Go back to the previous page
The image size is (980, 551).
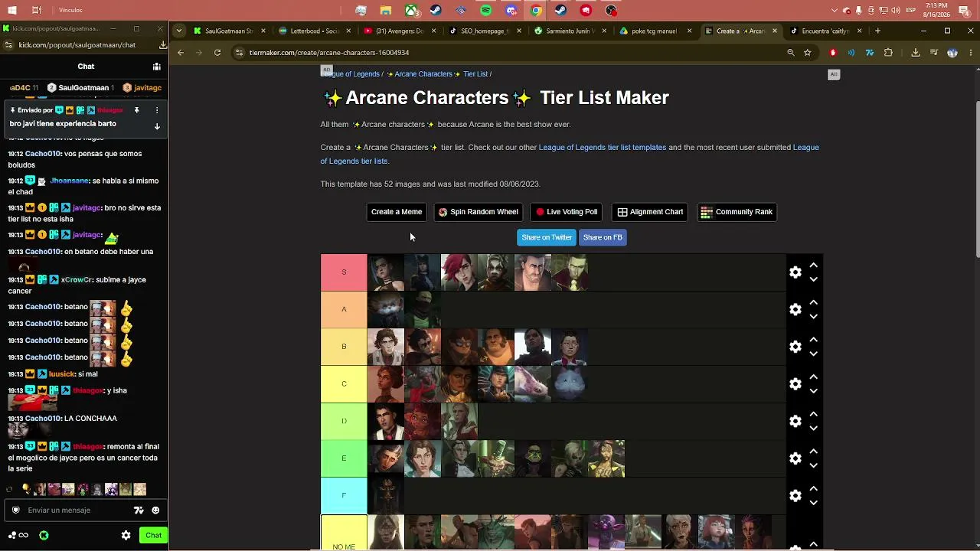tap(181, 53)
